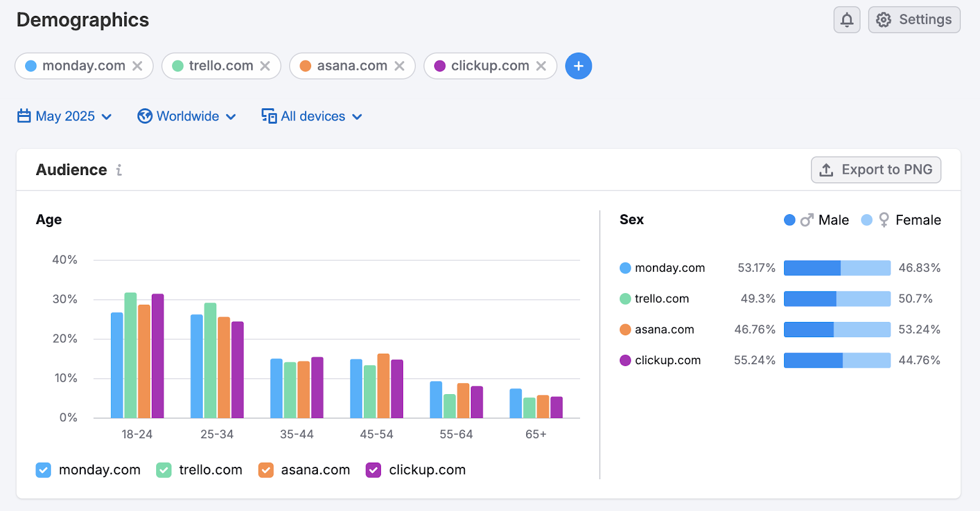980x511 pixels.
Task: Remove clickup.com competitor chip
Action: (541, 66)
